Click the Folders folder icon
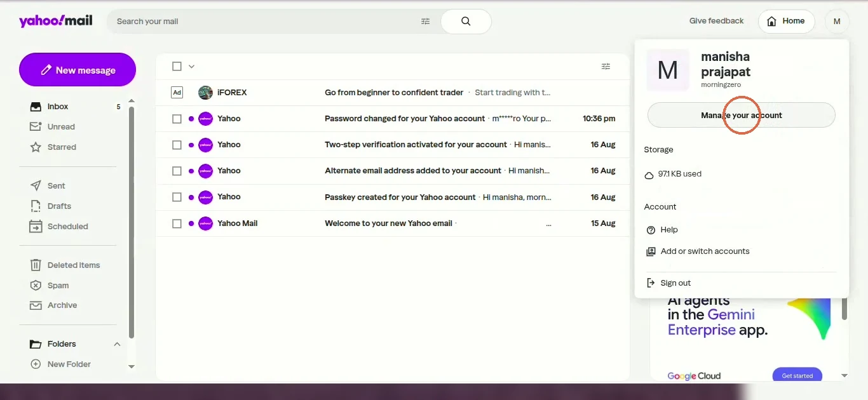 (36, 344)
